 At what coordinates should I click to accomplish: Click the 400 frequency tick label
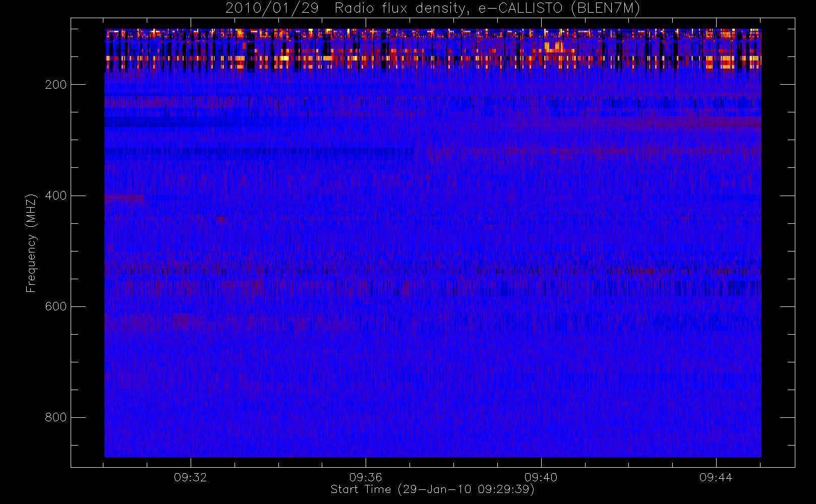56,196
